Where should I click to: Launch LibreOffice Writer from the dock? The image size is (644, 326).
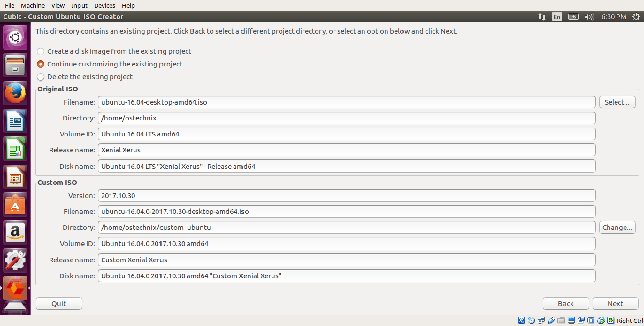click(x=15, y=121)
